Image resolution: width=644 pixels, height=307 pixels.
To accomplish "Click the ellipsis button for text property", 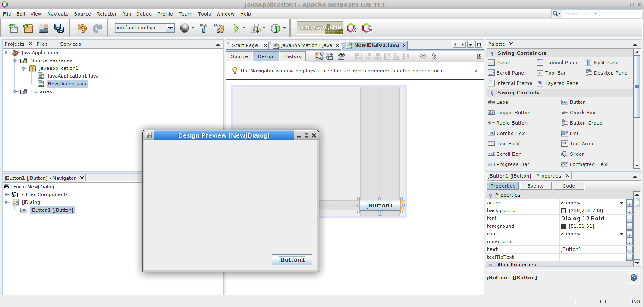I will click(630, 249).
